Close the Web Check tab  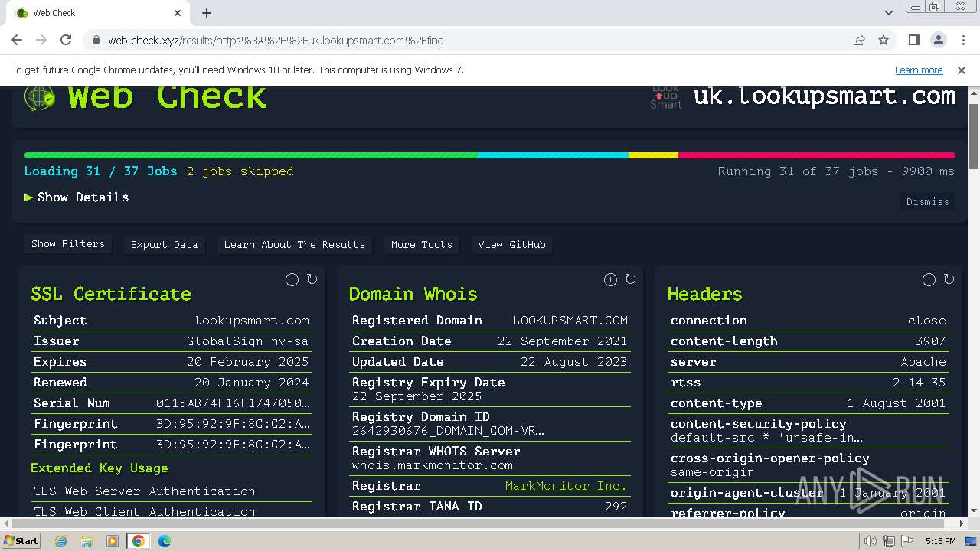pyautogui.click(x=178, y=13)
